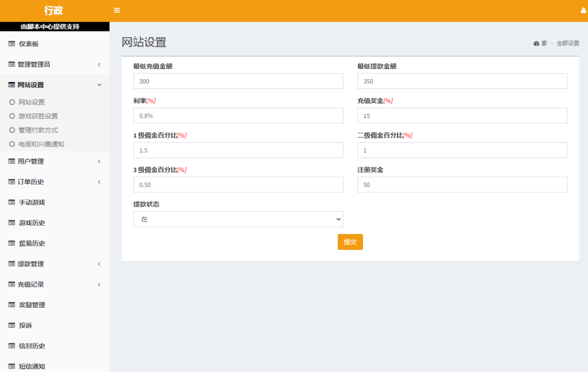Click the 短信通知 sidebar icon

(10, 366)
